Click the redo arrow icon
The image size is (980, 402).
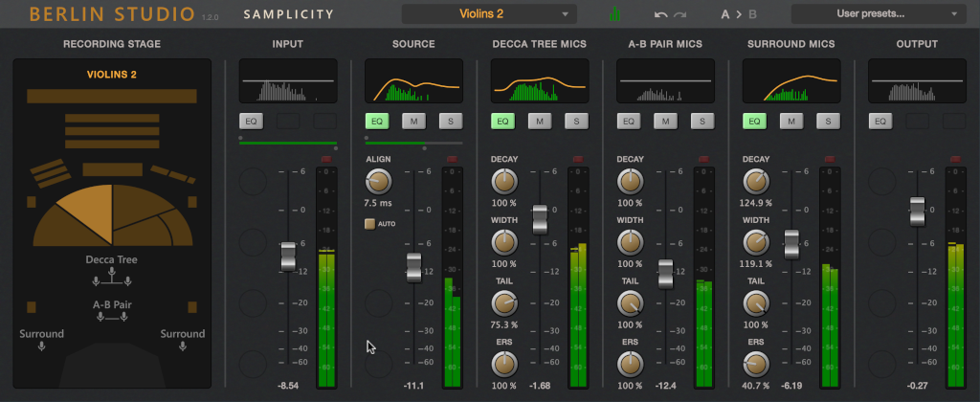(x=680, y=14)
